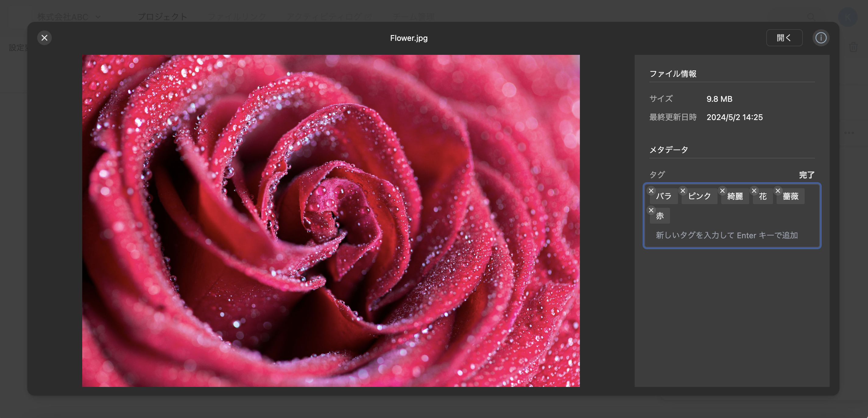
Task: Click the search magnifier icon
Action: 811,16
